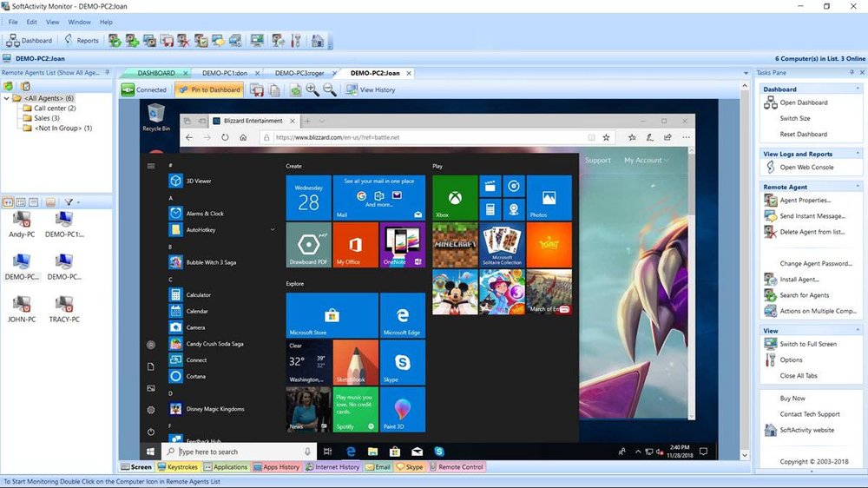Toggle Pin to Dashboard
This screenshot has height=488, width=868.
(209, 89)
